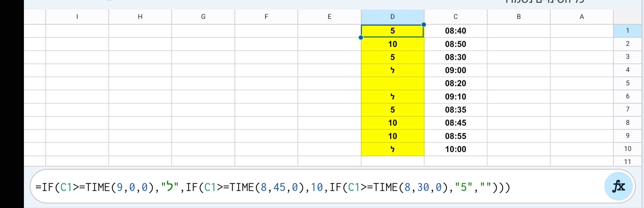The image size is (644, 208).
Task: Select column F header
Action: (266, 17)
